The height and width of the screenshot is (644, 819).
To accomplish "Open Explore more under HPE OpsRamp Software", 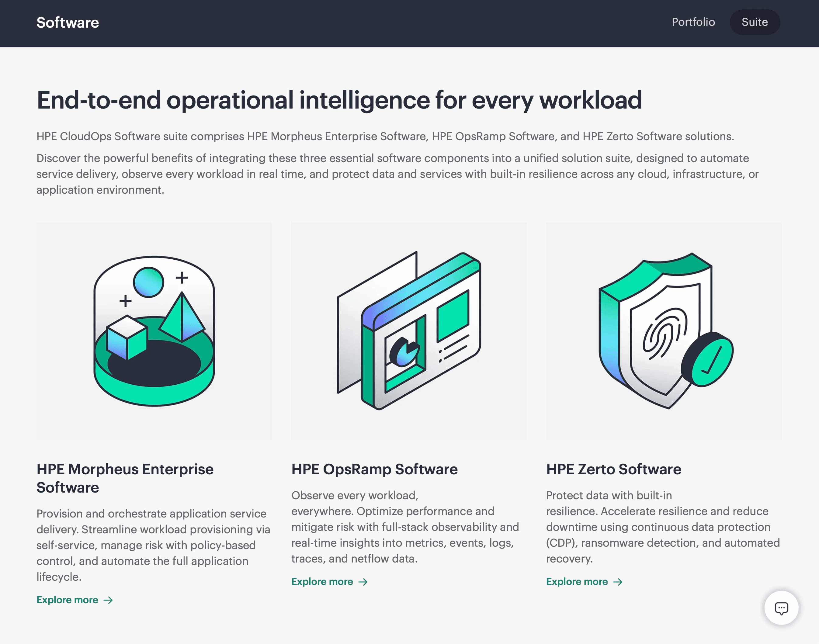I will [x=330, y=582].
